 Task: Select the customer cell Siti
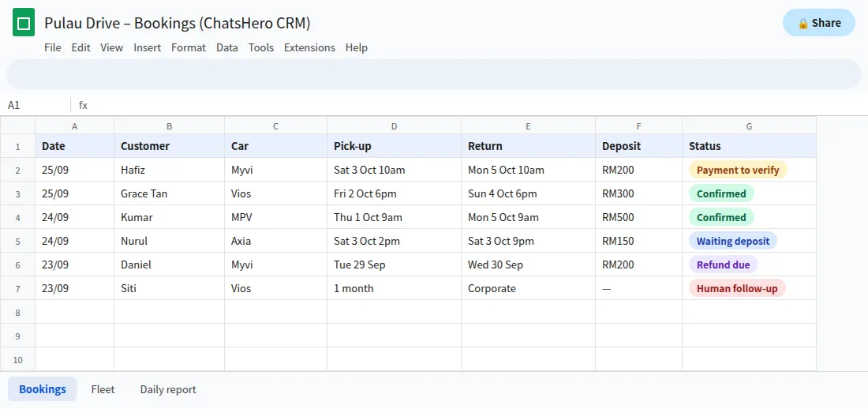(x=170, y=288)
